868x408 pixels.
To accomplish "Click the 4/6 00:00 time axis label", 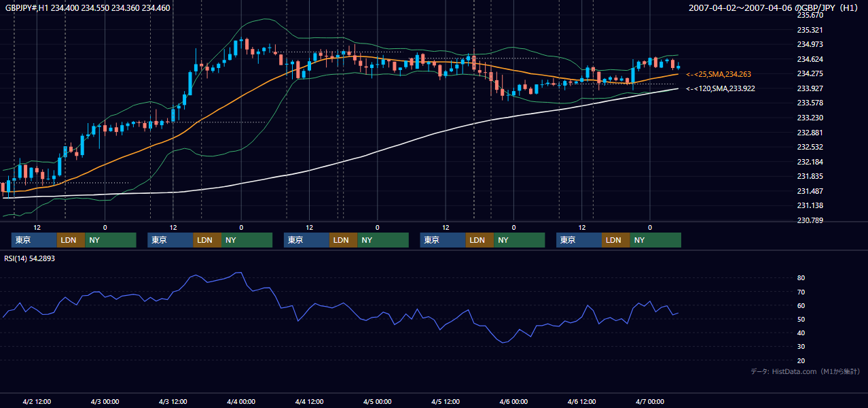I will (x=513, y=401).
